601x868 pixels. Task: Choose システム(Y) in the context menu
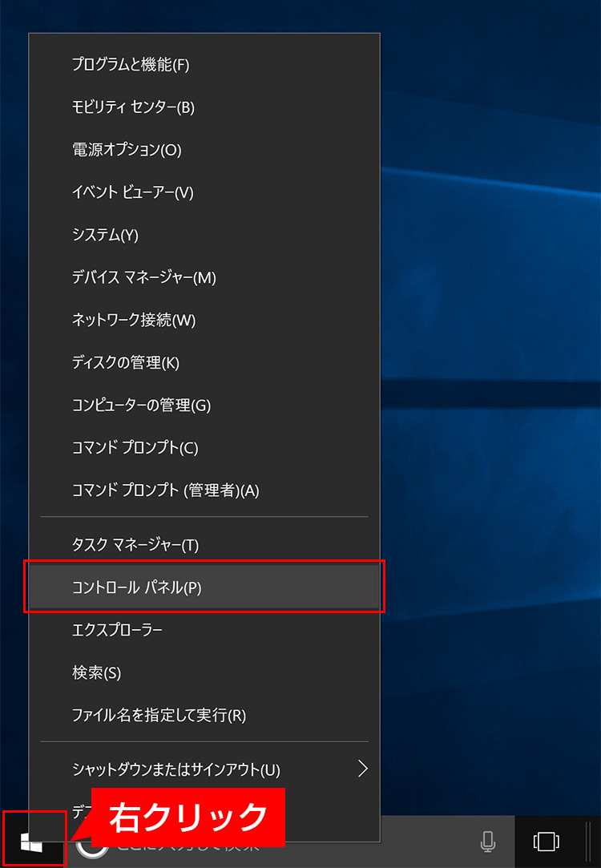coord(204,236)
